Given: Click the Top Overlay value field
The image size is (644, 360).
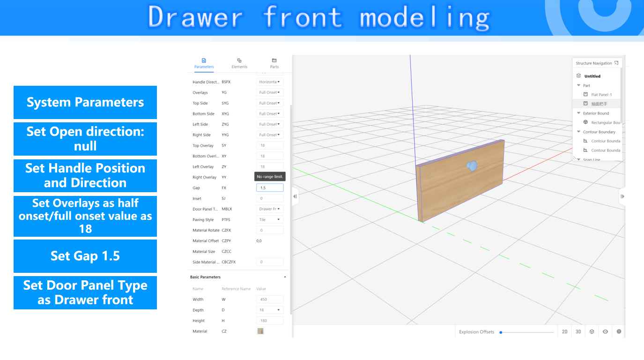Looking at the screenshot, I should [270, 145].
